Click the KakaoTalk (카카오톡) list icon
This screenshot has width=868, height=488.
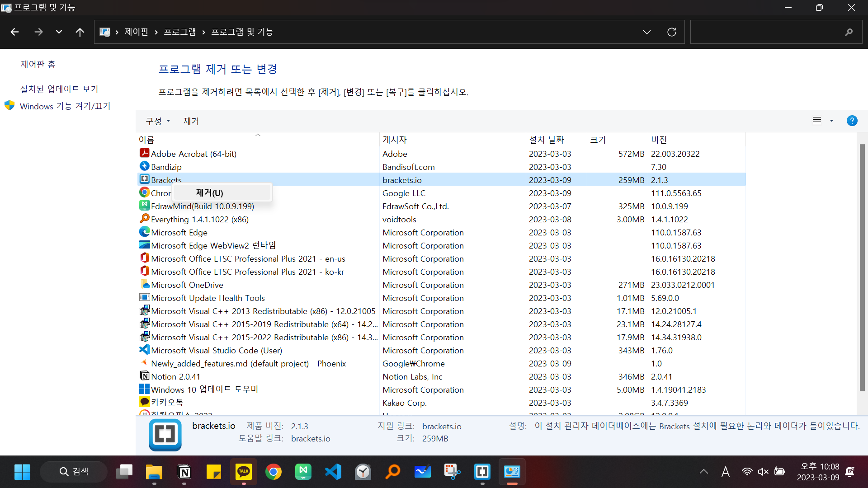pyautogui.click(x=144, y=402)
